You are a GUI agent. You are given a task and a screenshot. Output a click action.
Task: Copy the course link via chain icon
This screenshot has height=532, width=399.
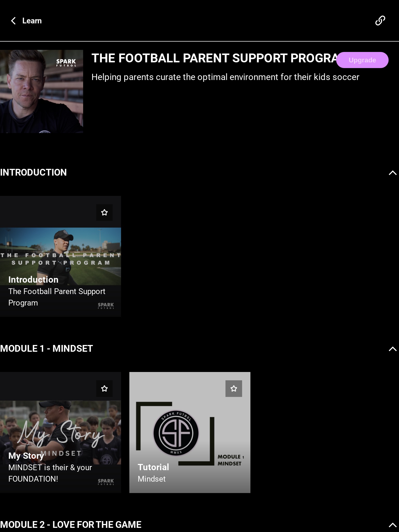(x=380, y=21)
